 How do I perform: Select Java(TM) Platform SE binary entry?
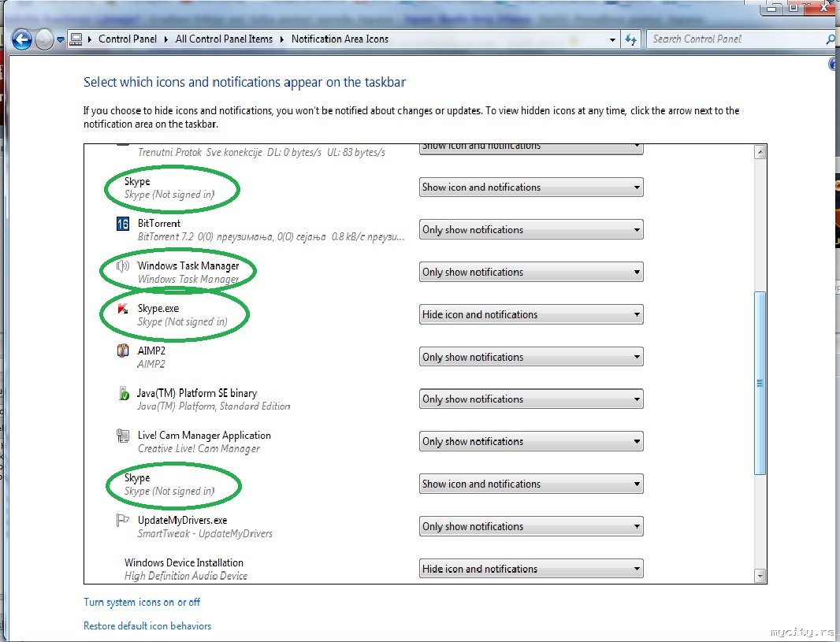197,393
